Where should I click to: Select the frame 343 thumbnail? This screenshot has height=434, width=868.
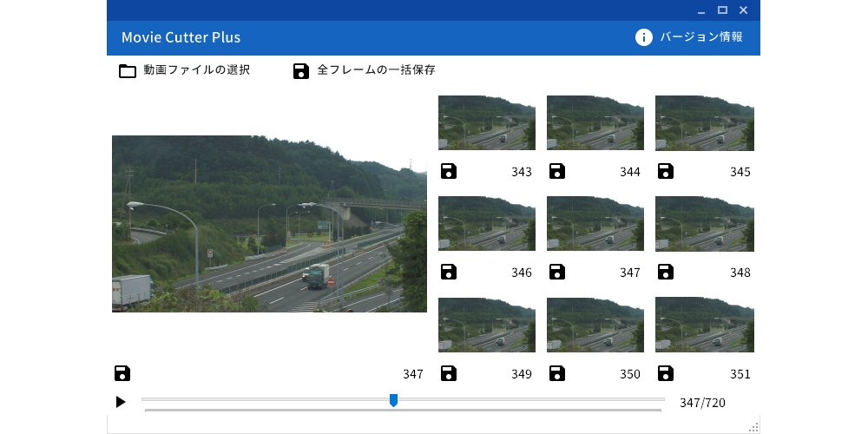(487, 123)
